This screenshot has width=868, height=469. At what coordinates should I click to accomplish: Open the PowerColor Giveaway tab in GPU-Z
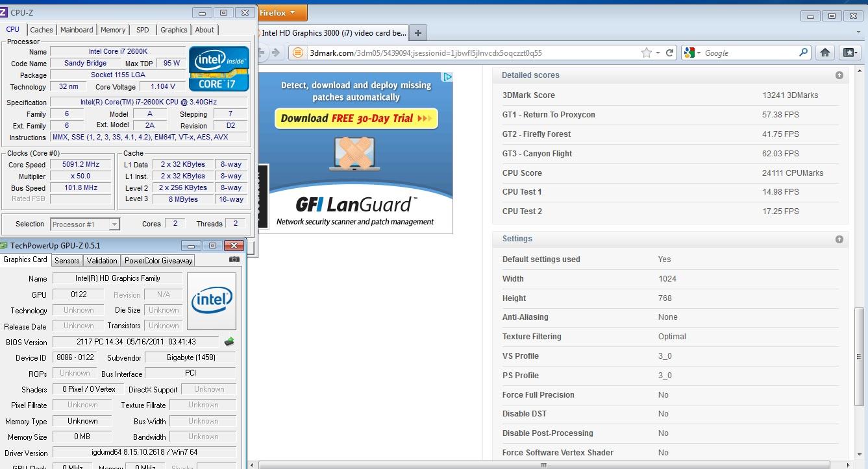coord(158,261)
